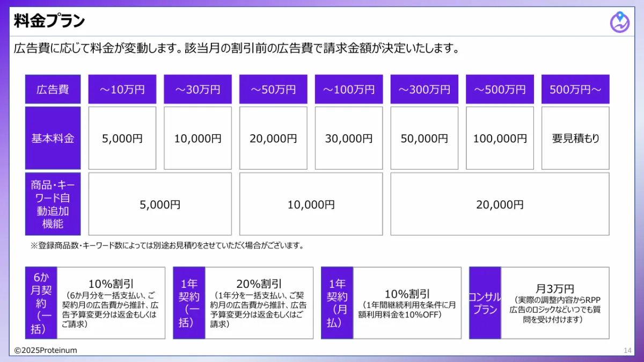644x362 pixels.
Task: Click the 基本料金 row label
Action: (53, 138)
